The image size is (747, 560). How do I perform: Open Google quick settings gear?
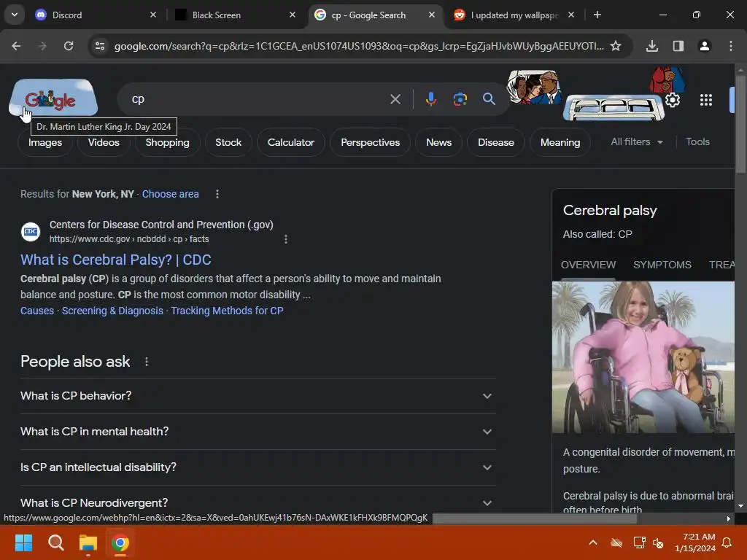pyautogui.click(x=672, y=100)
